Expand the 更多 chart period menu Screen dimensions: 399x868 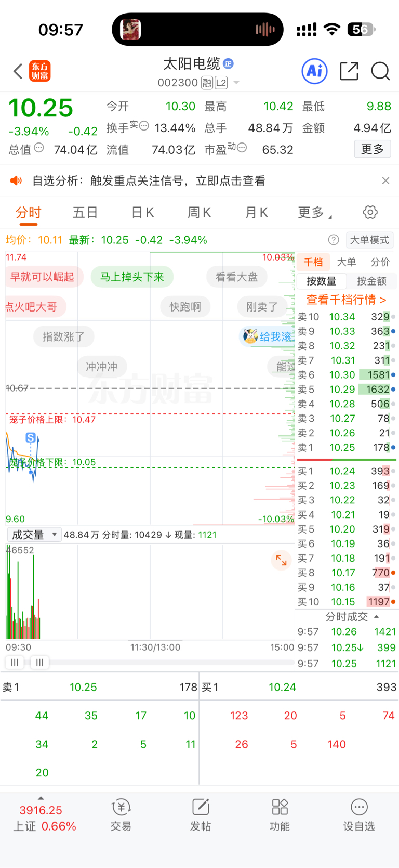point(315,212)
